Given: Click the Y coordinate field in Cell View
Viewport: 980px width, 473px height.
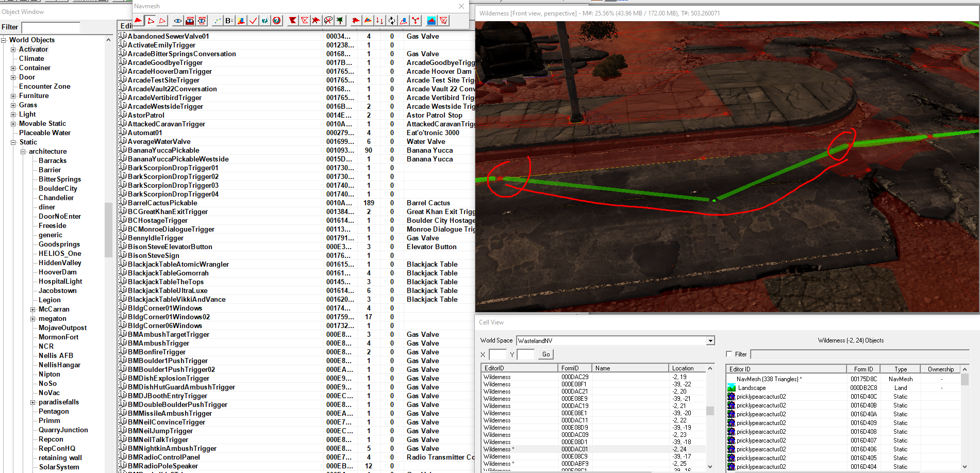Looking at the screenshot, I should (x=525, y=354).
